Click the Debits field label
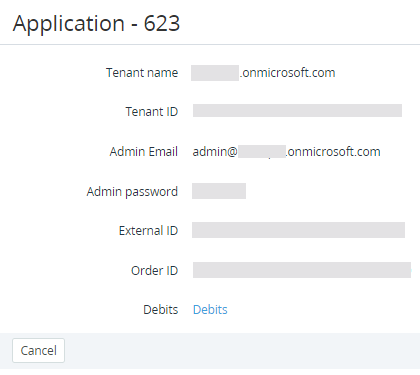Screen dimensions: 420x375 [161, 310]
